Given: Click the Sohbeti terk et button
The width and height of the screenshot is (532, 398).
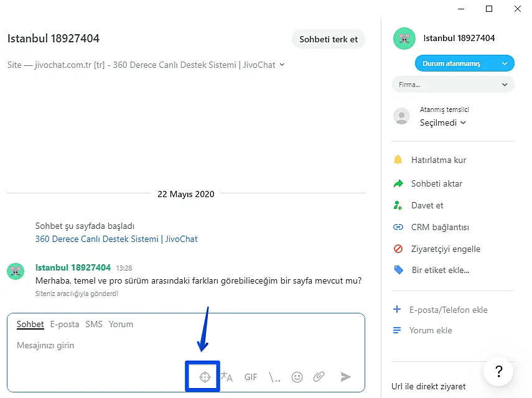Looking at the screenshot, I should pyautogui.click(x=329, y=39).
